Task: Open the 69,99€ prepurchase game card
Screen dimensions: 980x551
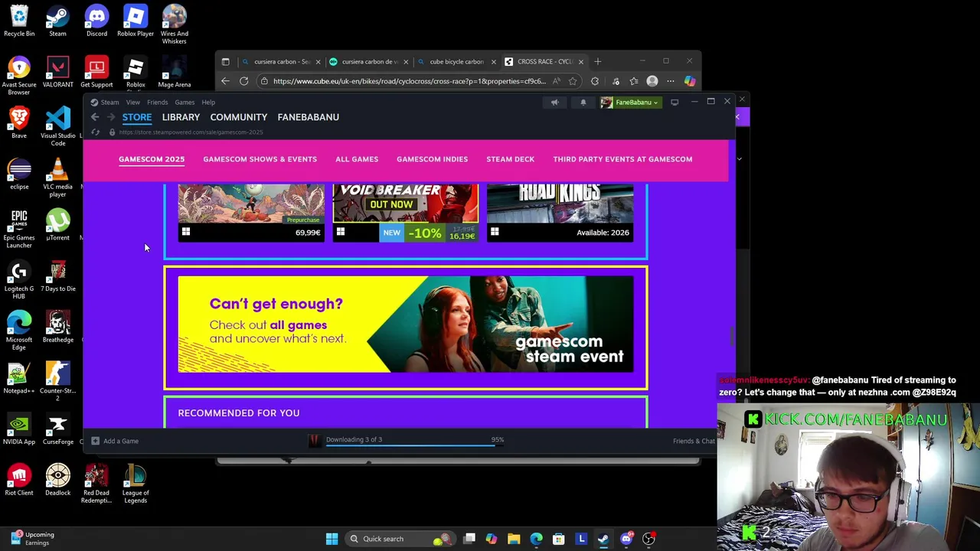Action: (251, 213)
